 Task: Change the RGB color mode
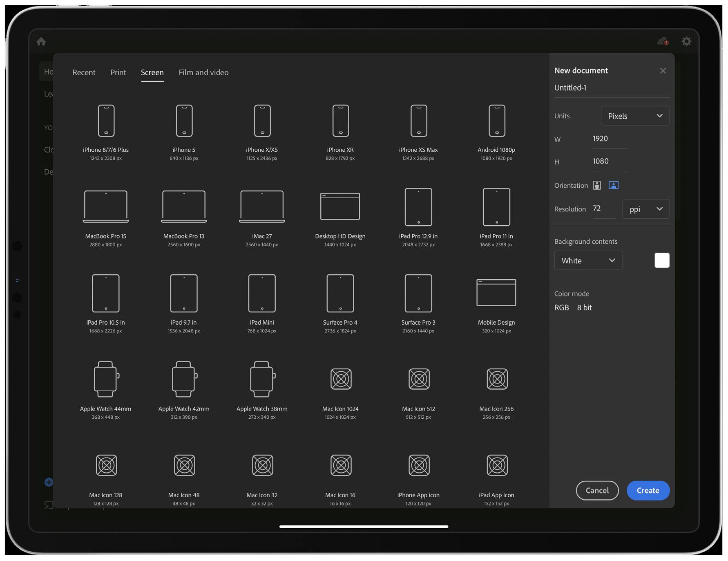pyautogui.click(x=561, y=307)
